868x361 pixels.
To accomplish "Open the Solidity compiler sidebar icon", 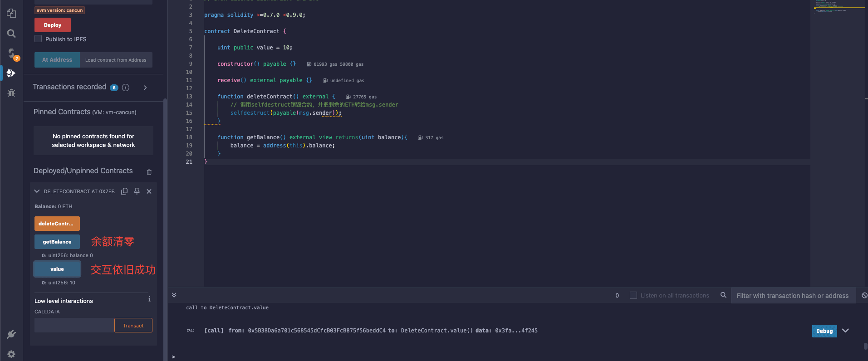I will 11,54.
